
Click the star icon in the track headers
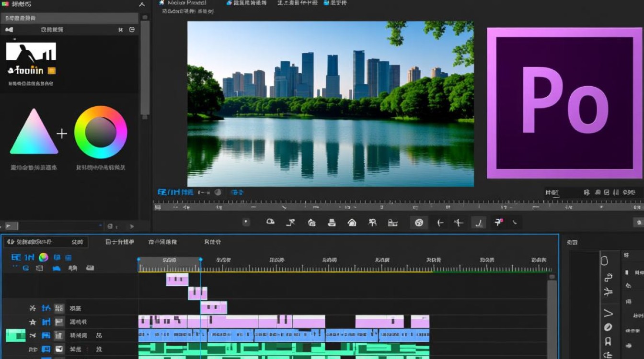pos(33,322)
